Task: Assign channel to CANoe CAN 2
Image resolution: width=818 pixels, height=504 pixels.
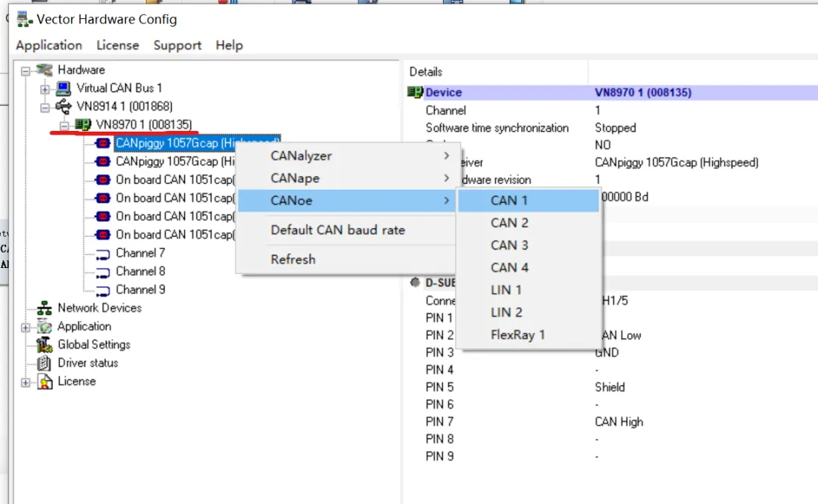Action: (x=529, y=223)
